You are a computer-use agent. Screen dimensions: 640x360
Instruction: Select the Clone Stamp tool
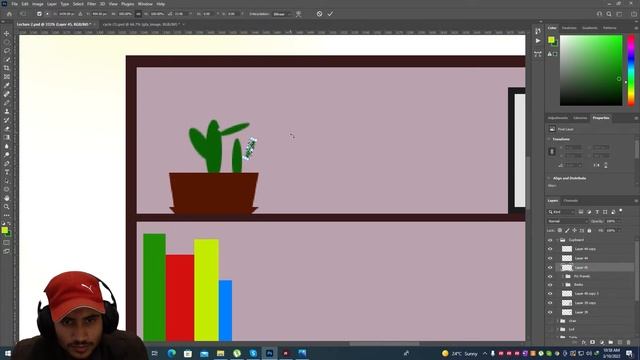pos(7,111)
